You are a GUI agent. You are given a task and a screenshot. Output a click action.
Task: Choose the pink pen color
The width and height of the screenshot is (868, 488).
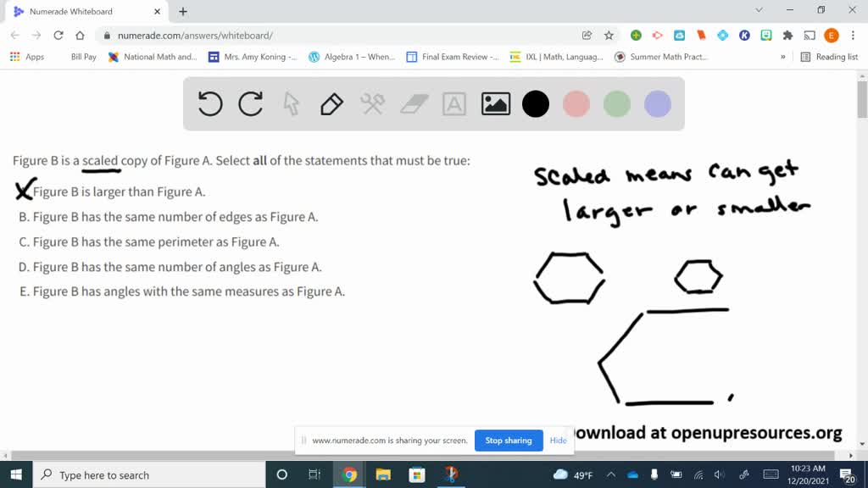click(x=576, y=103)
